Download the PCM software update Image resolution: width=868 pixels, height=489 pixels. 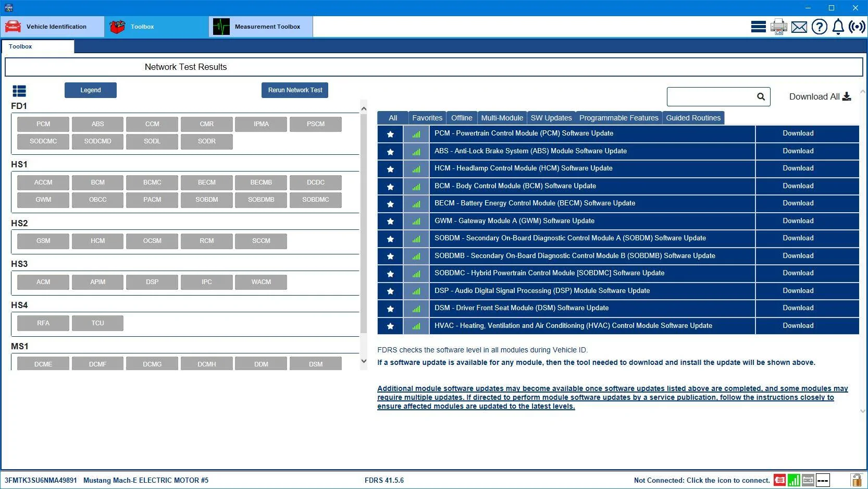click(807, 133)
